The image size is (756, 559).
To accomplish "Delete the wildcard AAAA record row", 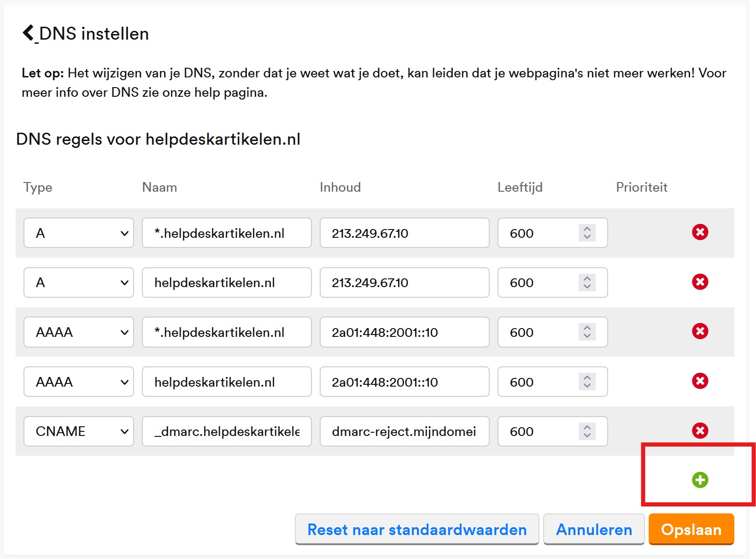I will [700, 331].
